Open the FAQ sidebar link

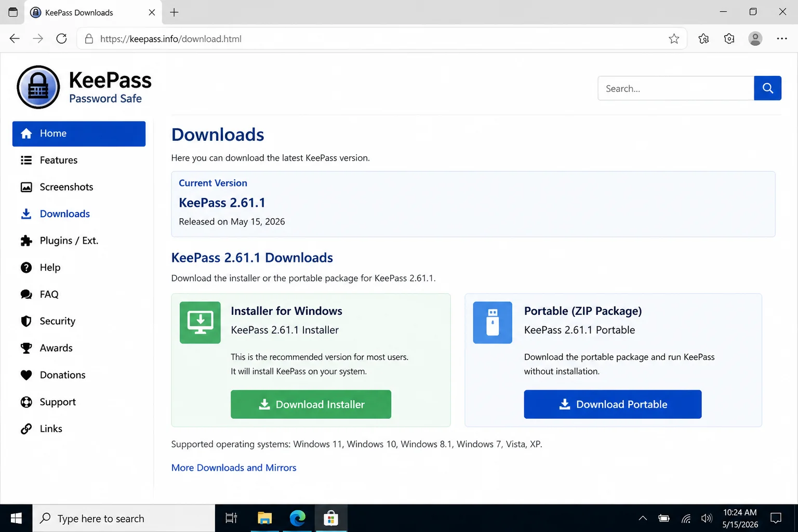pos(79,295)
